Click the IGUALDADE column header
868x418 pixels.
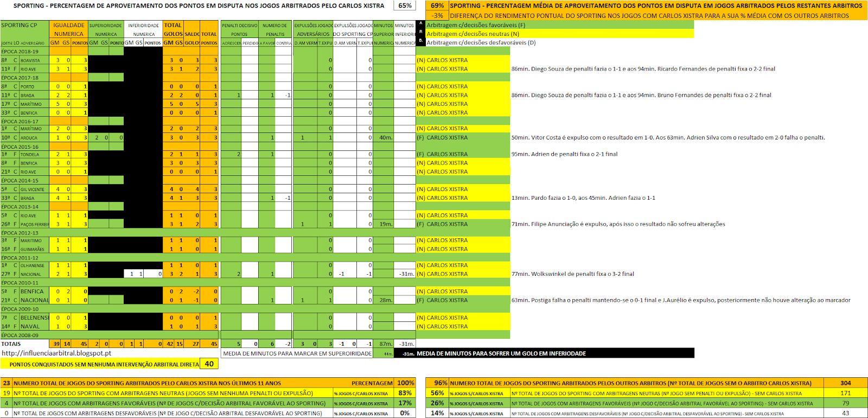pyautogui.click(x=69, y=25)
